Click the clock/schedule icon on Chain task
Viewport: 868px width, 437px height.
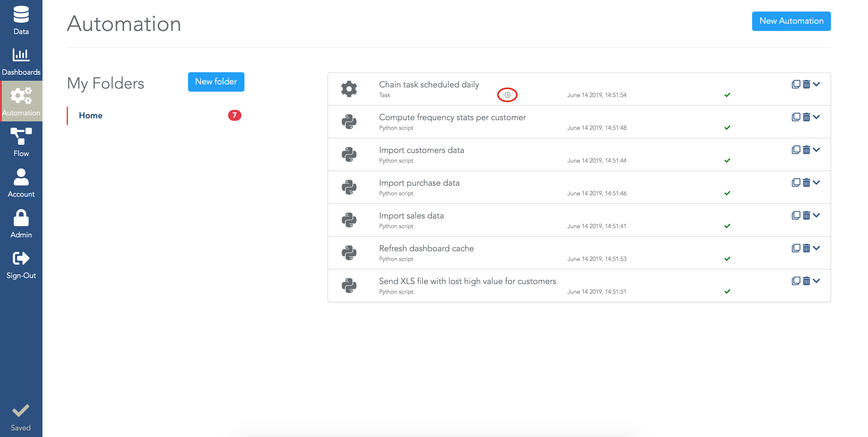click(507, 95)
